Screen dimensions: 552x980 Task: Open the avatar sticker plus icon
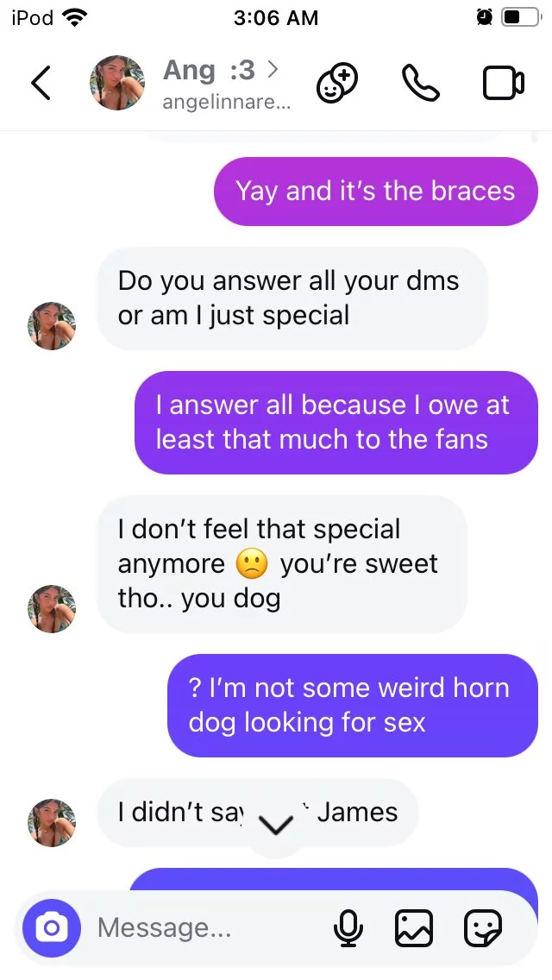click(337, 83)
